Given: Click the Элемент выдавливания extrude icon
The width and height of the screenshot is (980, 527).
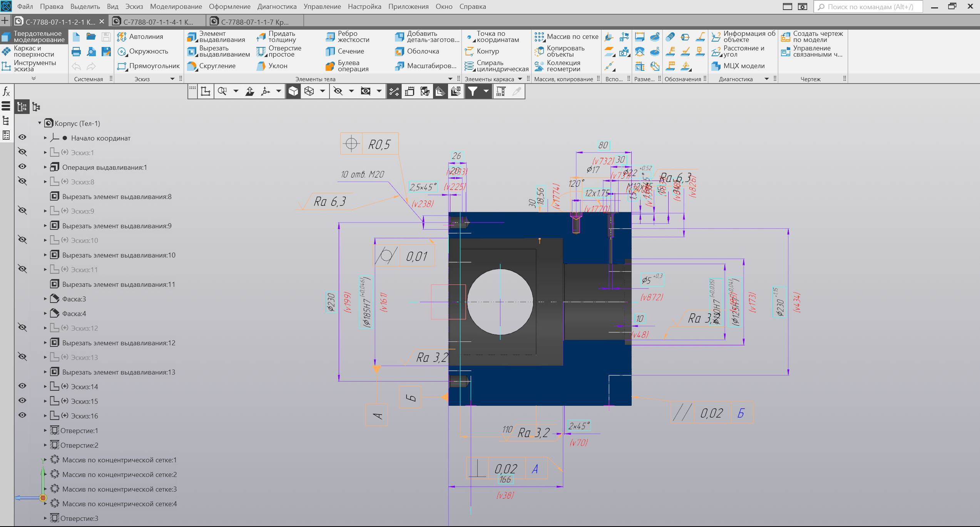Looking at the screenshot, I should point(192,37).
